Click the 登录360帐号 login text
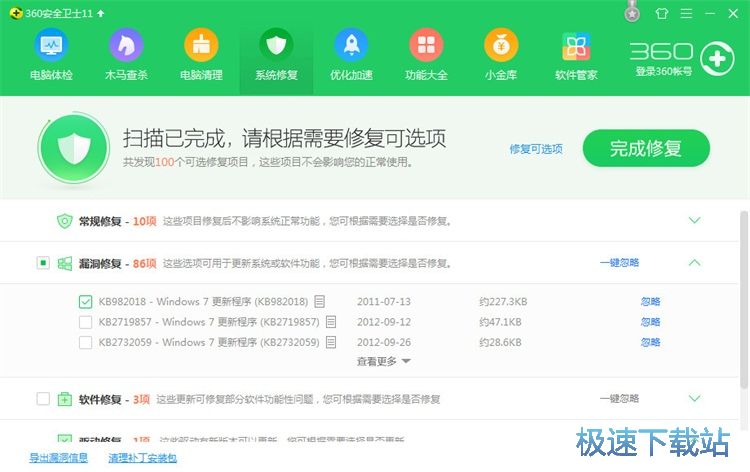The height and width of the screenshot is (472, 750). (x=663, y=72)
